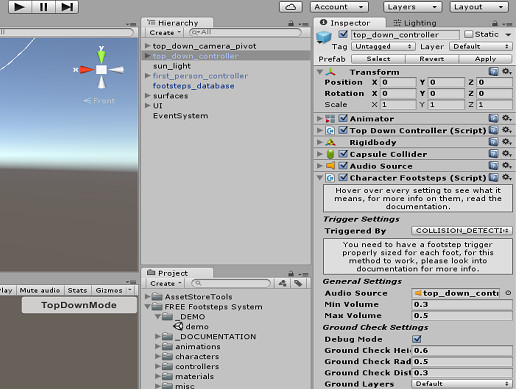Toggle the Debug Mode checkbox
Image resolution: width=516 pixels, height=389 pixels.
tap(417, 339)
